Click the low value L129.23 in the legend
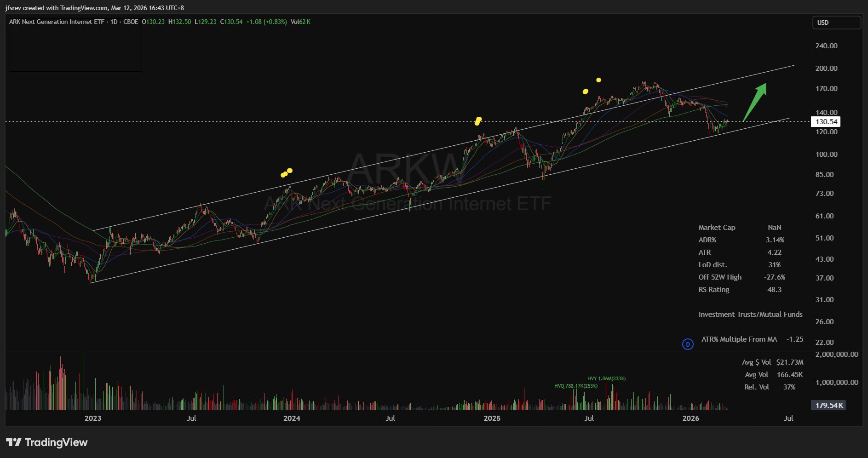868x458 pixels. click(x=206, y=22)
